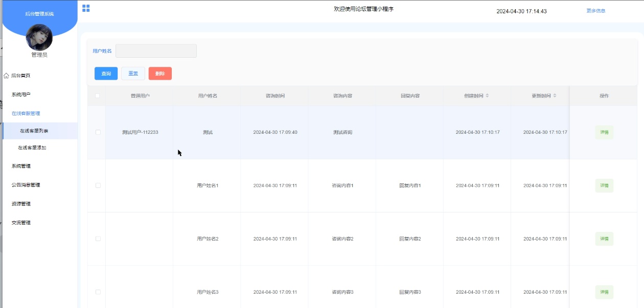The image size is (644, 308).
Task: Click the 咨询时间 column header
Action: click(x=275, y=96)
